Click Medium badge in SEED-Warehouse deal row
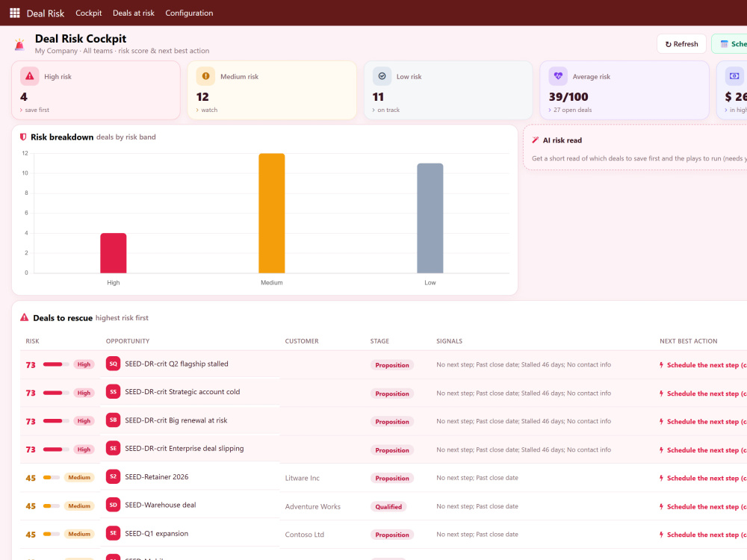Image resolution: width=747 pixels, height=560 pixels. tap(79, 505)
